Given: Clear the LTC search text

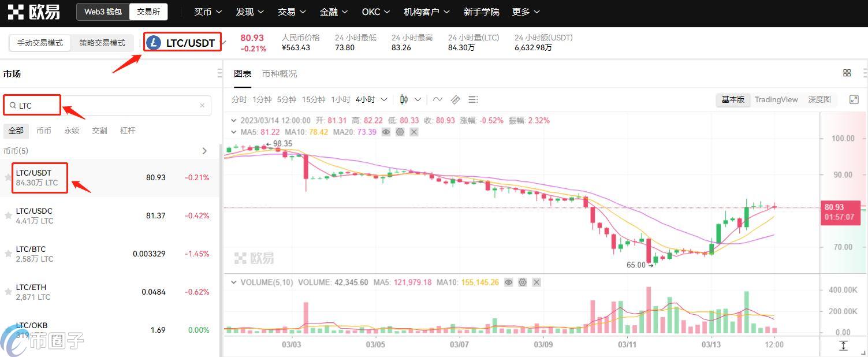Looking at the screenshot, I should (202, 105).
